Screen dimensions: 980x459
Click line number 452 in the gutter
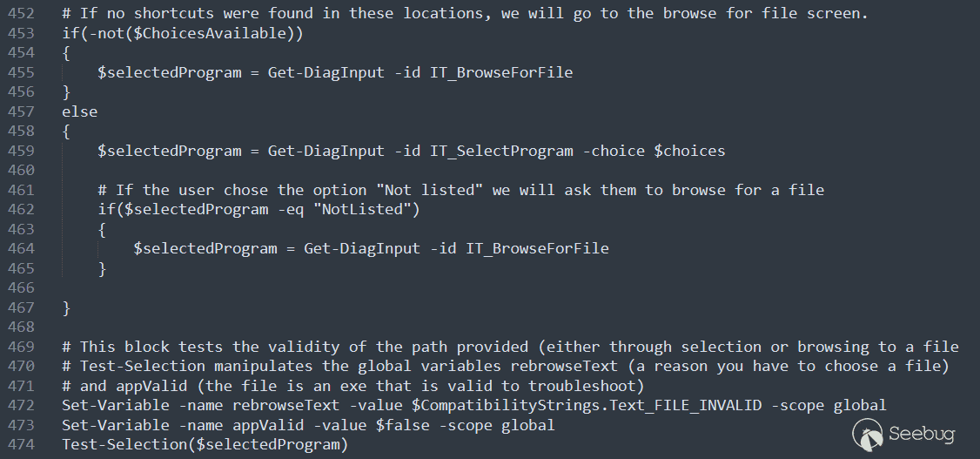(20, 14)
